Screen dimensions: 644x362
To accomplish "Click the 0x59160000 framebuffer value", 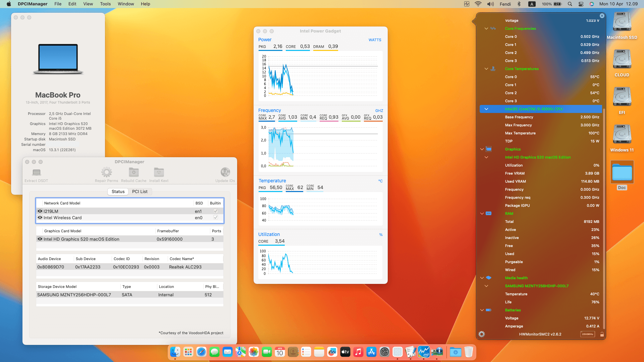I will (x=169, y=239).
